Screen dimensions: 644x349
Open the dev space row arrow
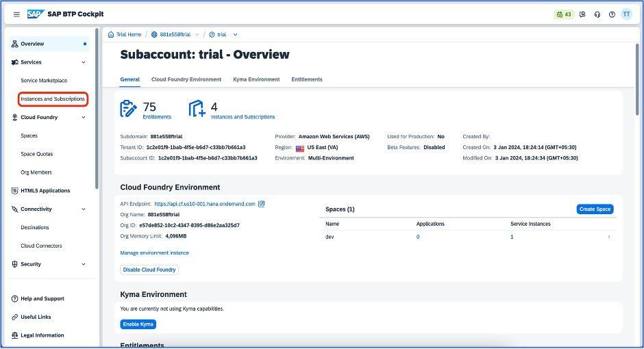(608, 237)
